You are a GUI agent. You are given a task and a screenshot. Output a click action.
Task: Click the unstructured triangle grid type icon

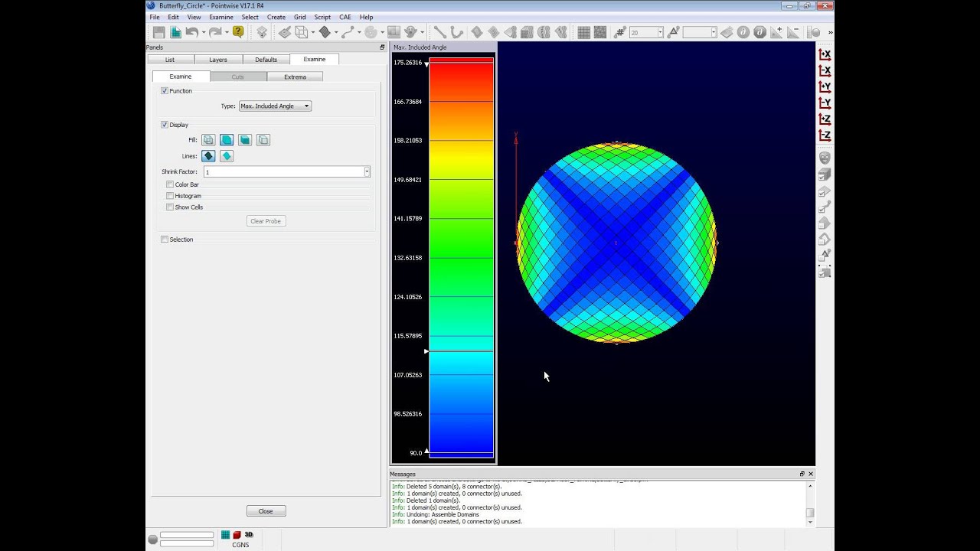pyautogui.click(x=599, y=32)
